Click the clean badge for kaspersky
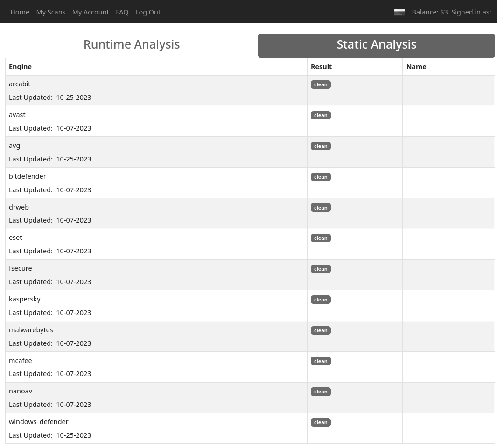 [x=321, y=300]
